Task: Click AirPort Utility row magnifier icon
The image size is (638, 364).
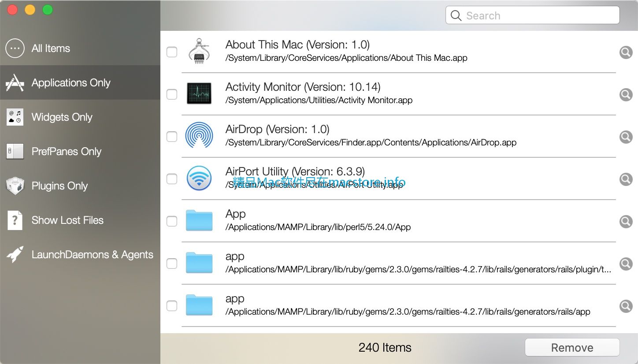Action: click(x=626, y=179)
